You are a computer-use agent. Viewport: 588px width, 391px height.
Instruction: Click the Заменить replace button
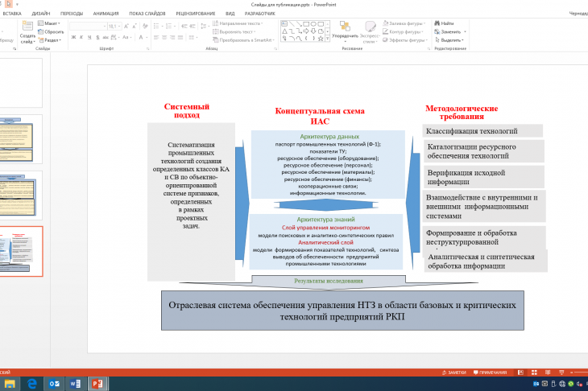[450, 32]
